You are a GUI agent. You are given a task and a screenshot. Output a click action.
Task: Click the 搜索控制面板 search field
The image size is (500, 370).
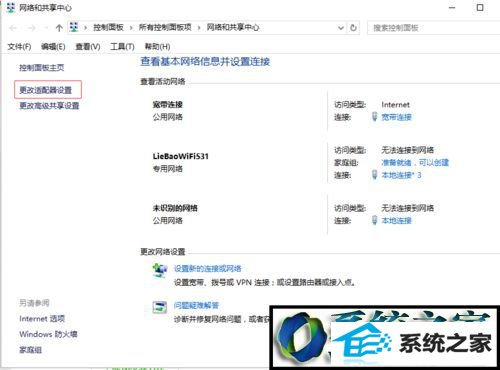click(x=433, y=28)
